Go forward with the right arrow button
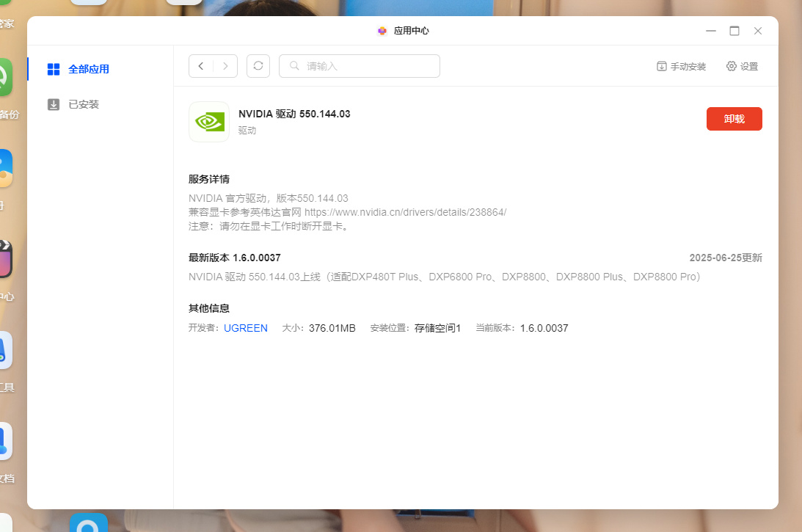 tap(225, 66)
